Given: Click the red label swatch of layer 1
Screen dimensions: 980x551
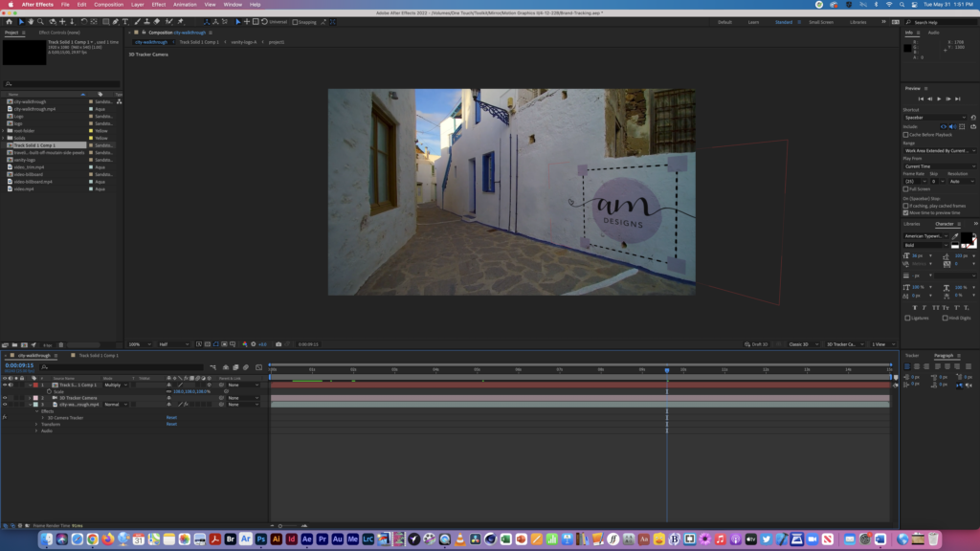Looking at the screenshot, I should click(35, 385).
